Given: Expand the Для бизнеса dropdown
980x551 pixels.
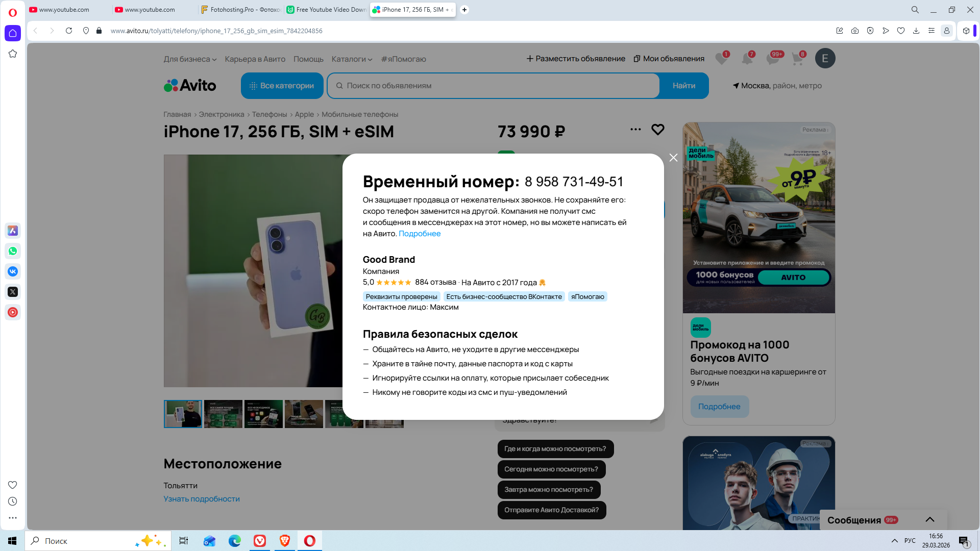Looking at the screenshot, I should [x=190, y=59].
